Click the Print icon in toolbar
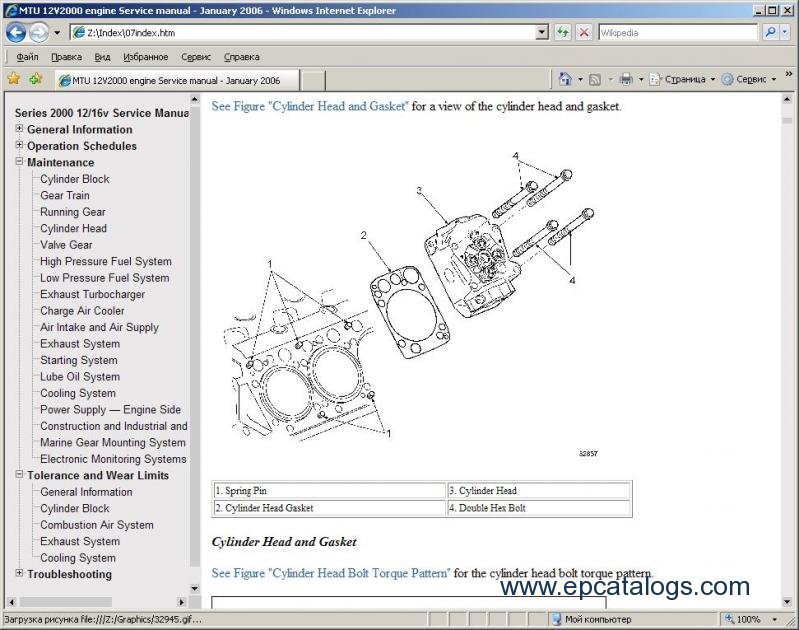This screenshot has width=799, height=630. tap(626, 79)
